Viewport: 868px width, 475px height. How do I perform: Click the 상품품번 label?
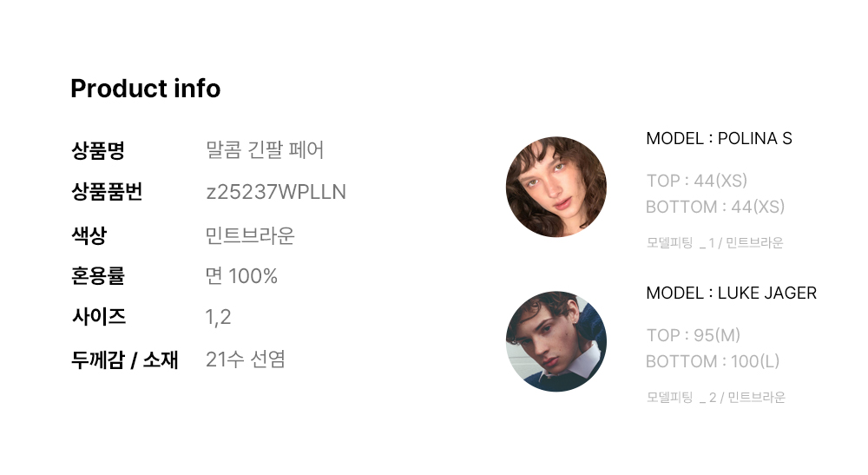click(x=107, y=192)
